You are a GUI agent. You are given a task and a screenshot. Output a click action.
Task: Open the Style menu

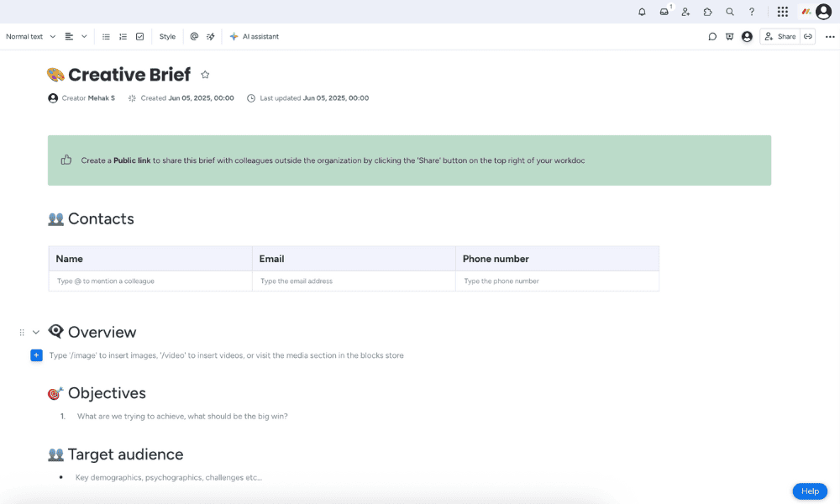point(167,36)
